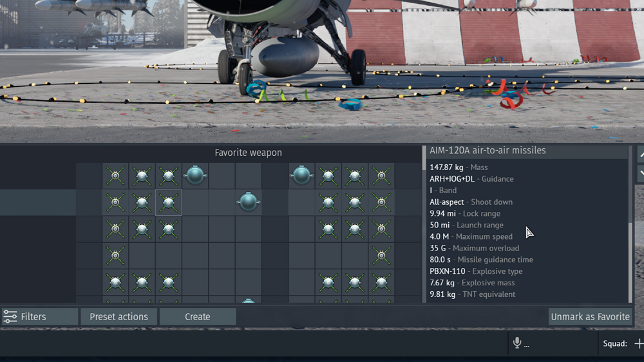Click the 4.0 M Maximum speed stat
The width and height of the screenshot is (644, 362).
pyautogui.click(x=471, y=236)
